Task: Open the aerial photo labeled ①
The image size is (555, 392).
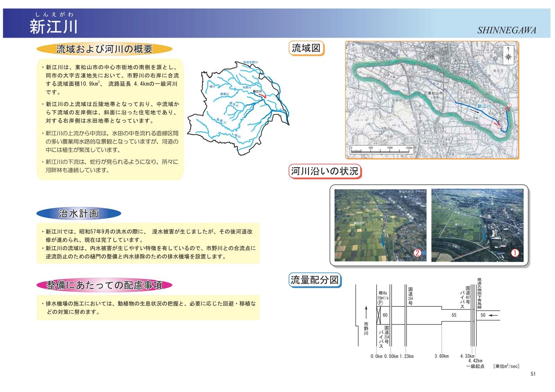Action: click(477, 225)
